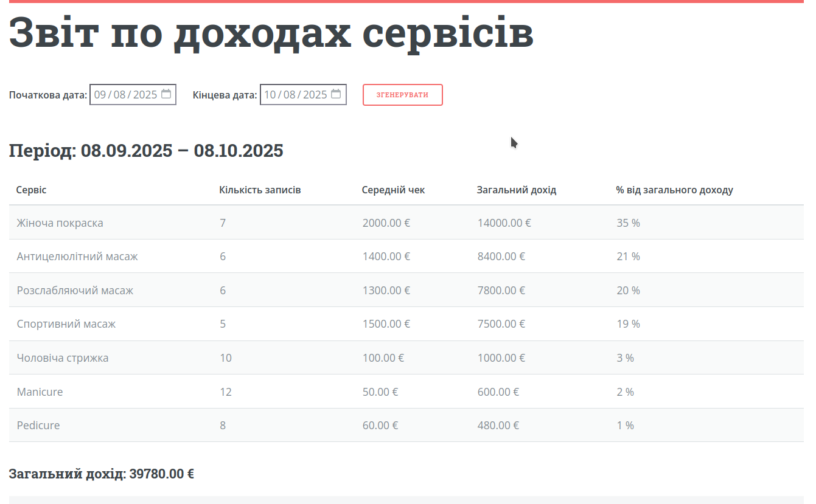Click the ЗГЕНЕРУВАТИ button
Image resolution: width=816 pixels, height=504 pixels.
point(402,95)
